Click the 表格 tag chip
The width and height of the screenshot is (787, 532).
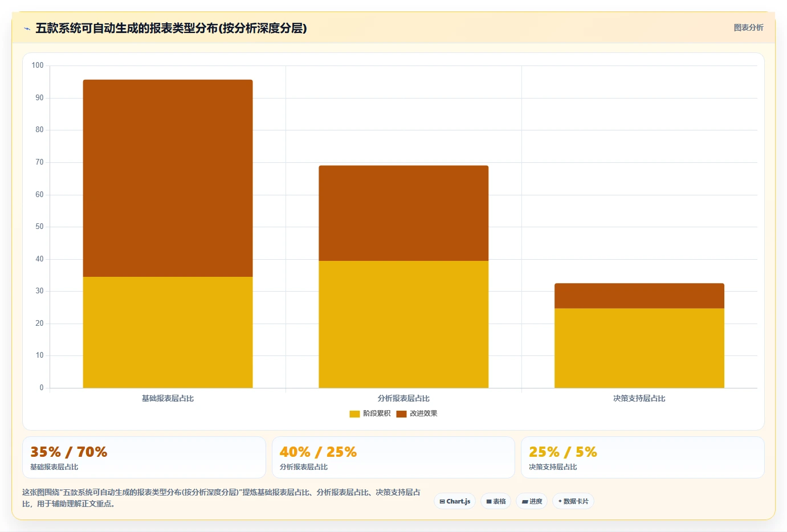point(496,501)
